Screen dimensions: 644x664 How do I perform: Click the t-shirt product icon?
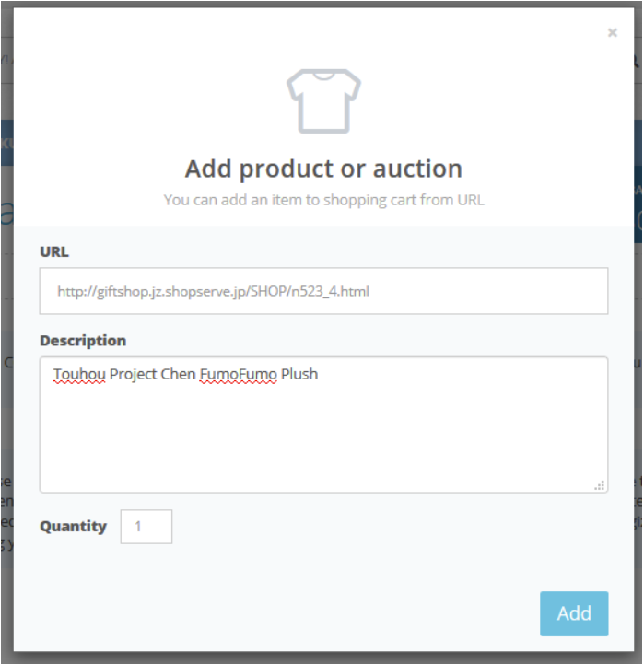(323, 100)
